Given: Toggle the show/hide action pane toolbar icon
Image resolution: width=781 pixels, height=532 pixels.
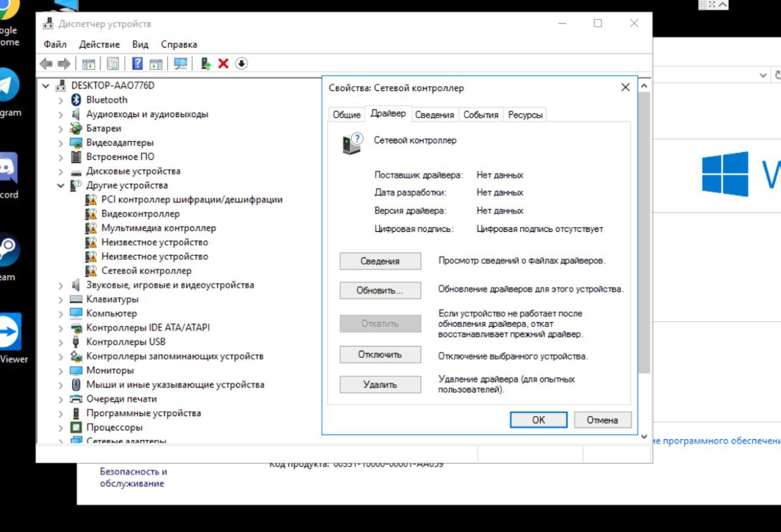Looking at the screenshot, I should 156,63.
